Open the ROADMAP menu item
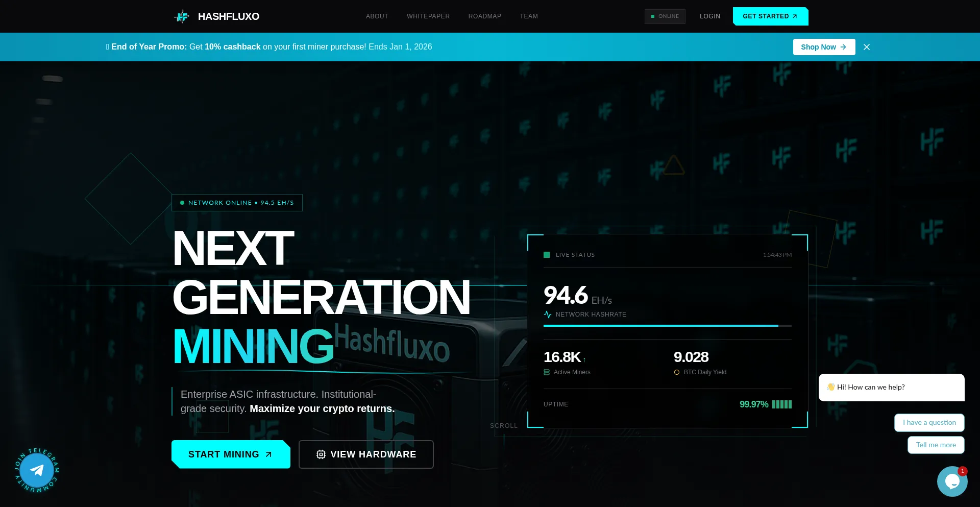 point(484,16)
